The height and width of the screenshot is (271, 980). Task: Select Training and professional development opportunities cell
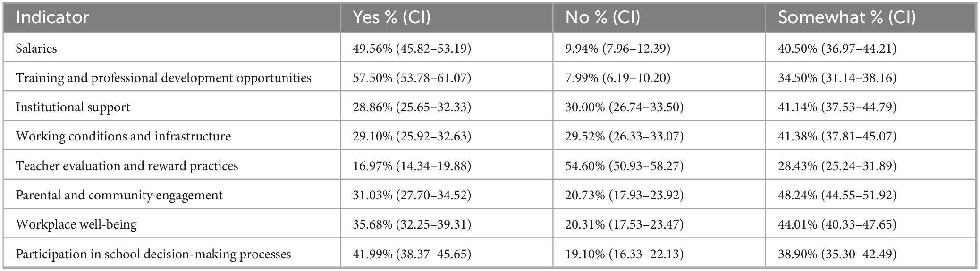pos(163,78)
